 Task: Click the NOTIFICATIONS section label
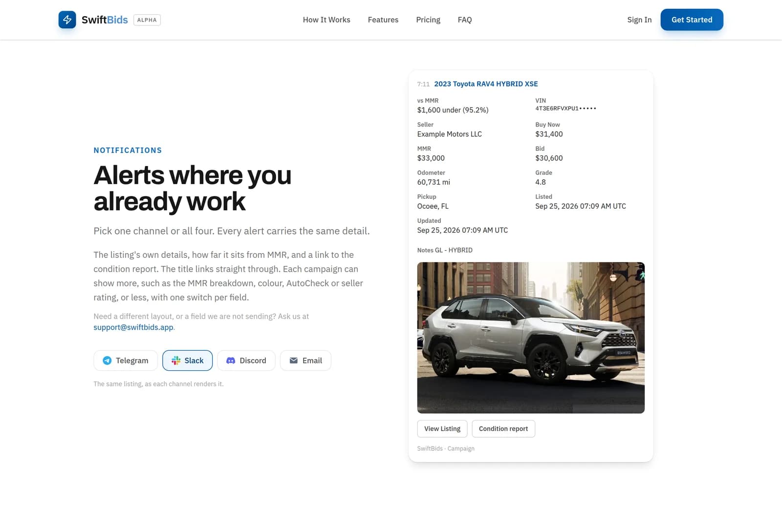(128, 150)
